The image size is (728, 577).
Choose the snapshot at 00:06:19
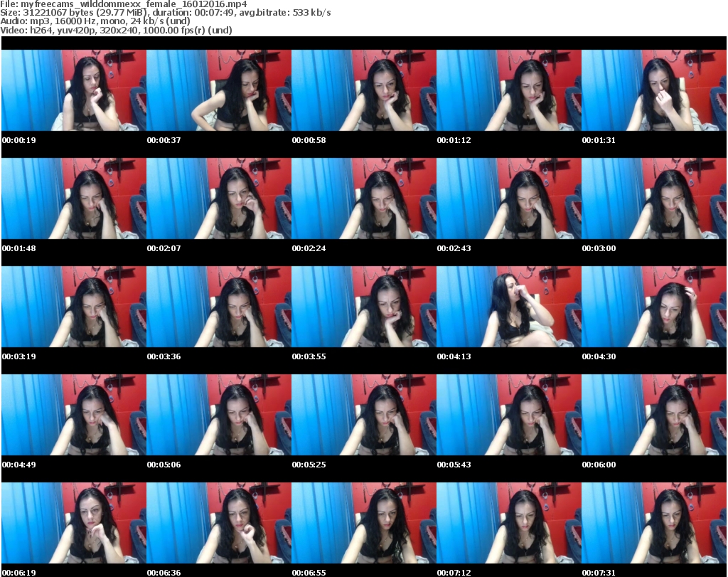click(x=74, y=523)
